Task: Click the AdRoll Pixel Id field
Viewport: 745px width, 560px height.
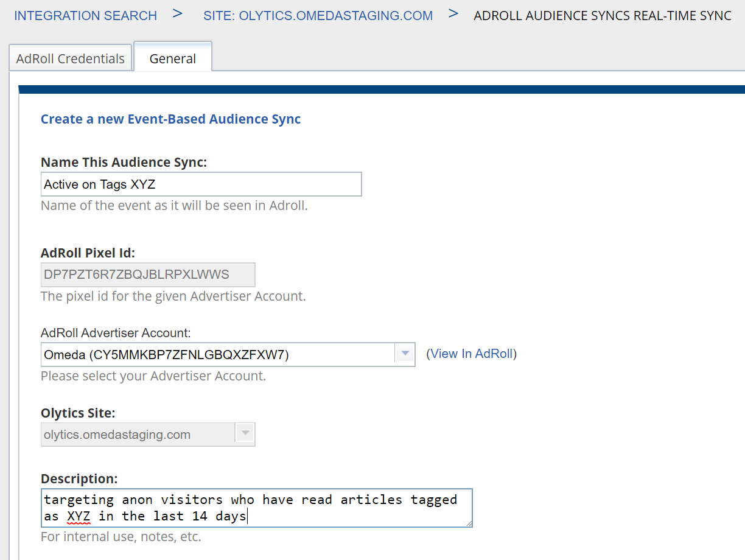Action: 147,275
